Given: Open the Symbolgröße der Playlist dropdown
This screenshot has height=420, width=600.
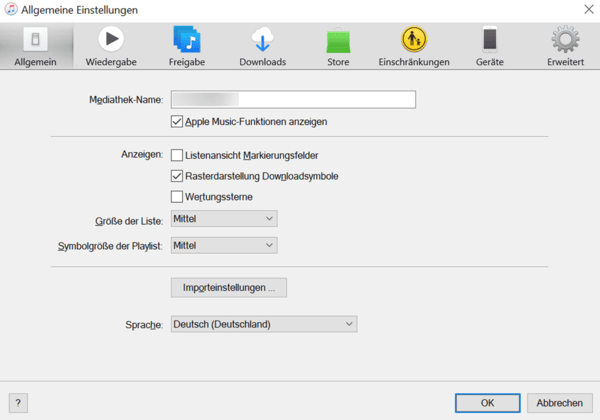Looking at the screenshot, I should pyautogui.click(x=224, y=246).
